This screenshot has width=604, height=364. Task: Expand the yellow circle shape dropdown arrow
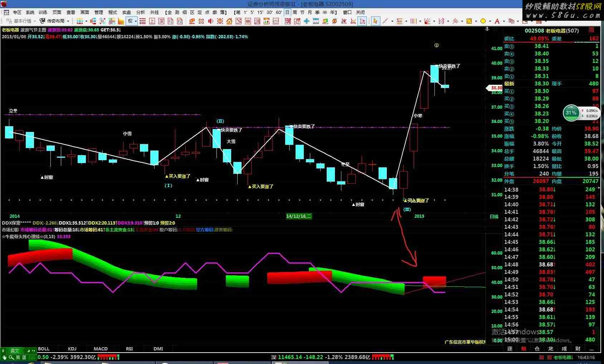[x=490, y=21]
